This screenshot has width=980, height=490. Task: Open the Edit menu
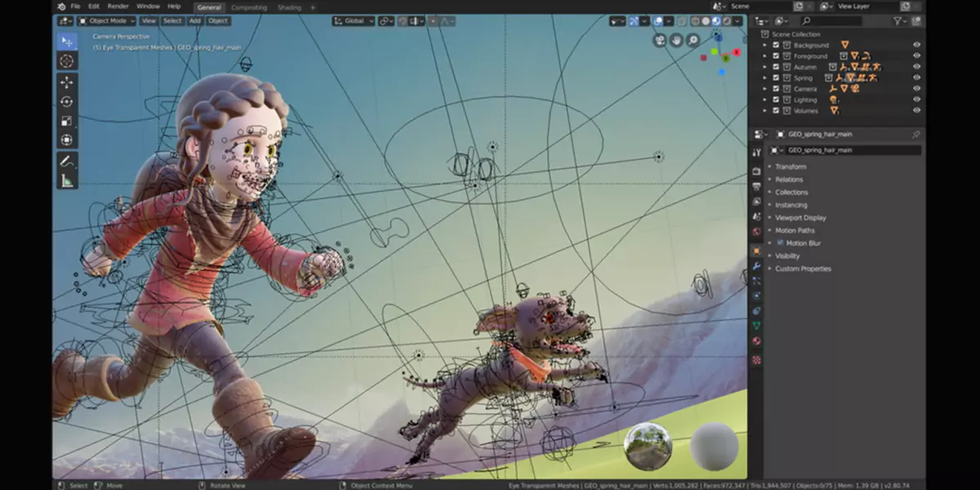pyautogui.click(x=94, y=7)
